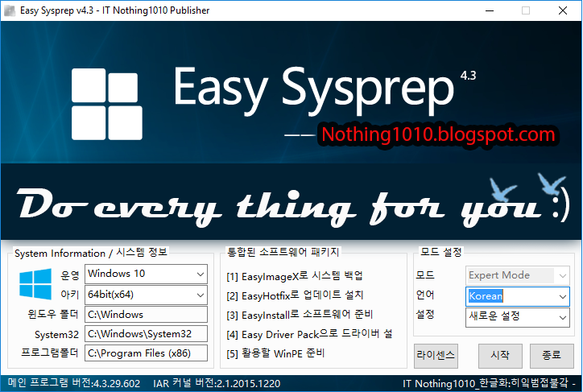
Task: Click the 통합된 소프트웨어 패키지 group title
Action: [283, 252]
